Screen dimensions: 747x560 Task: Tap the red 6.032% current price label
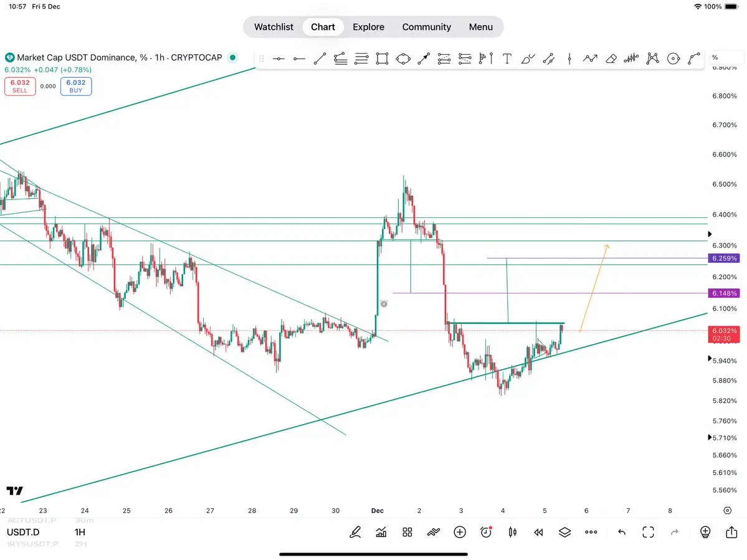724,335
